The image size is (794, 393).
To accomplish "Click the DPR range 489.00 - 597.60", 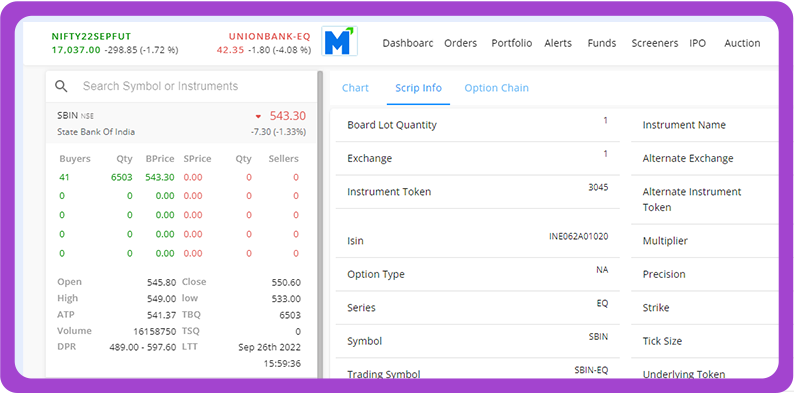I will (143, 347).
